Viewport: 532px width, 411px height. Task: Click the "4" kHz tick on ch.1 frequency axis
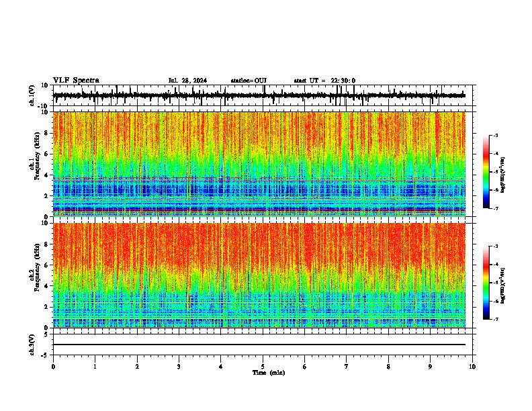(x=46, y=175)
